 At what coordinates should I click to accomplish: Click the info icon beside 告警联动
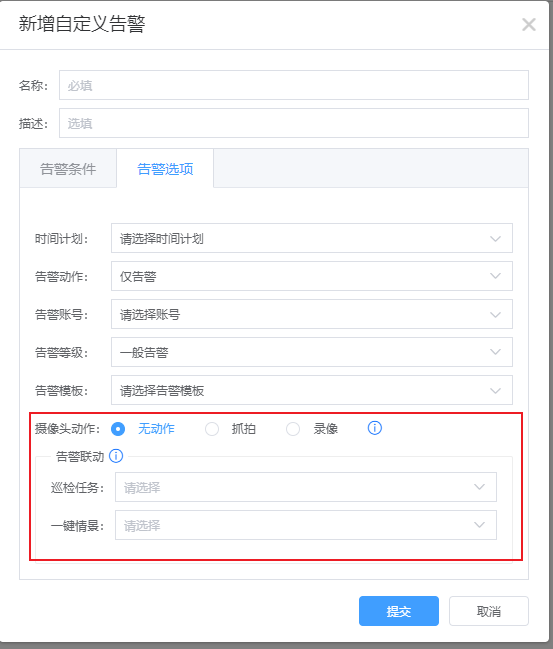[116, 456]
